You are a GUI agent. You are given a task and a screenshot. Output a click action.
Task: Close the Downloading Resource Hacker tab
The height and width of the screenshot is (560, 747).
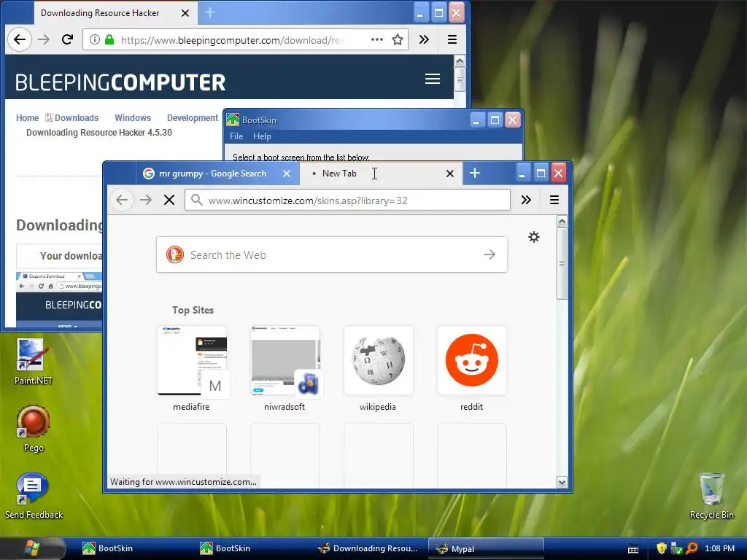click(185, 13)
